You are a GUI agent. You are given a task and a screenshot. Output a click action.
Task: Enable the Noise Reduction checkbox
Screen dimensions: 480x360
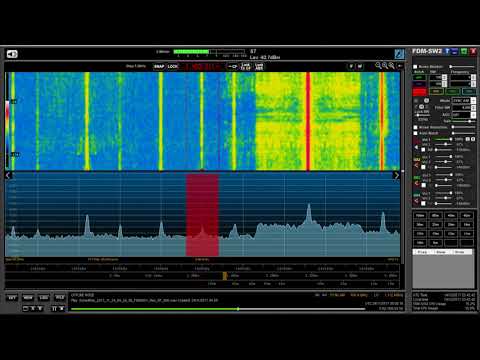coord(415,127)
